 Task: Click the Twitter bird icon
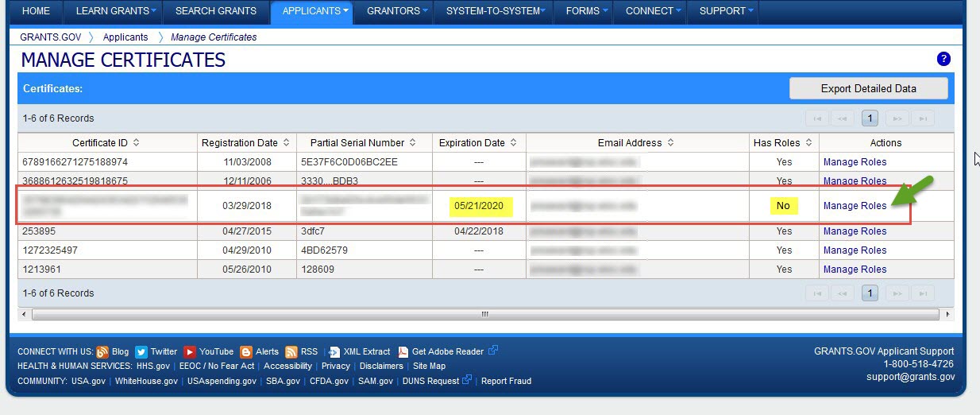pos(141,351)
